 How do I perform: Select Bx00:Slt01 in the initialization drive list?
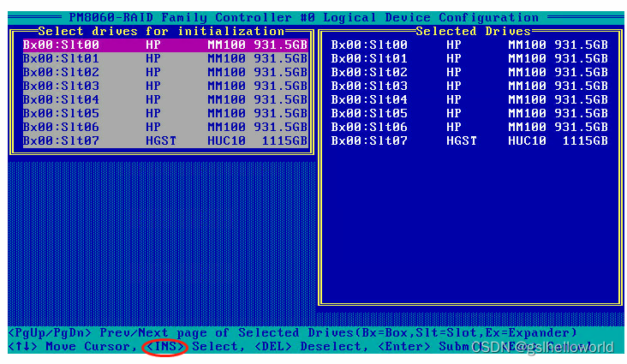click(165, 58)
